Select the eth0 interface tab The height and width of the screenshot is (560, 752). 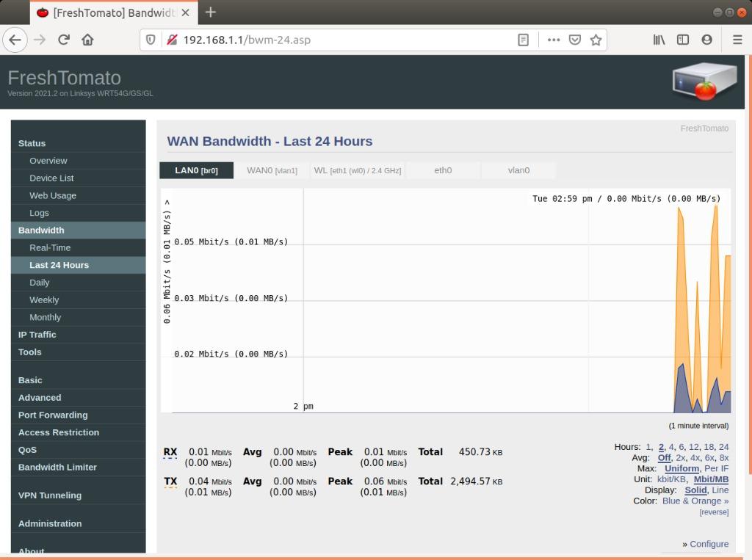[x=443, y=170]
